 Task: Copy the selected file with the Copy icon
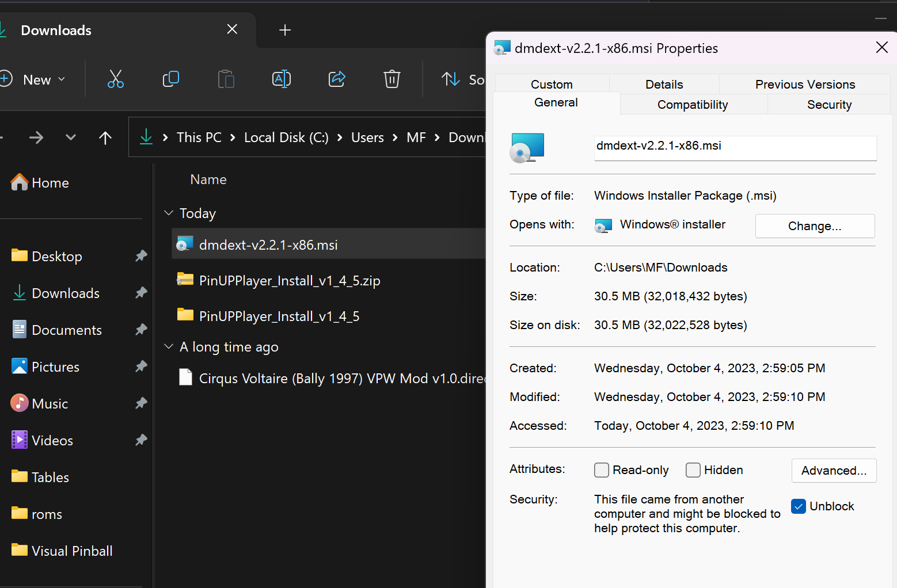[170, 79]
